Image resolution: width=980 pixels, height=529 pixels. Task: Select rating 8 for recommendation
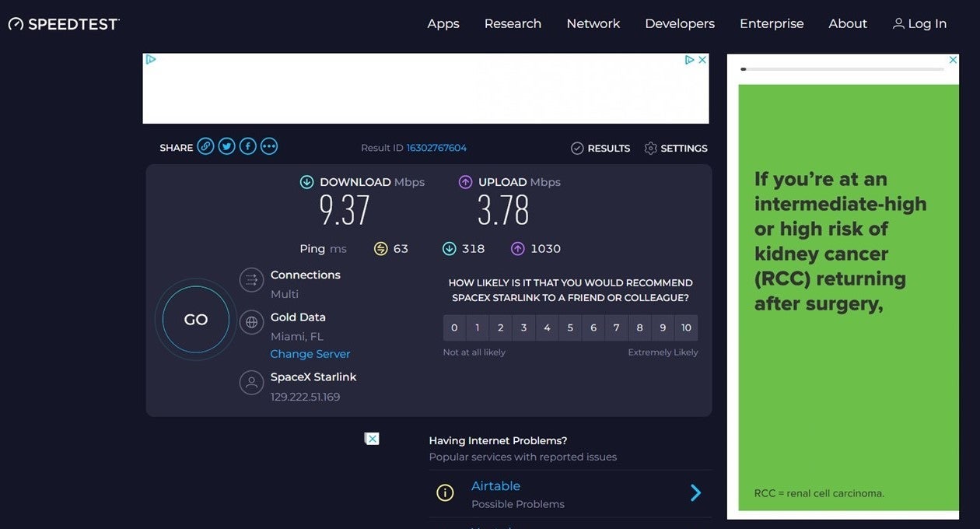639,328
